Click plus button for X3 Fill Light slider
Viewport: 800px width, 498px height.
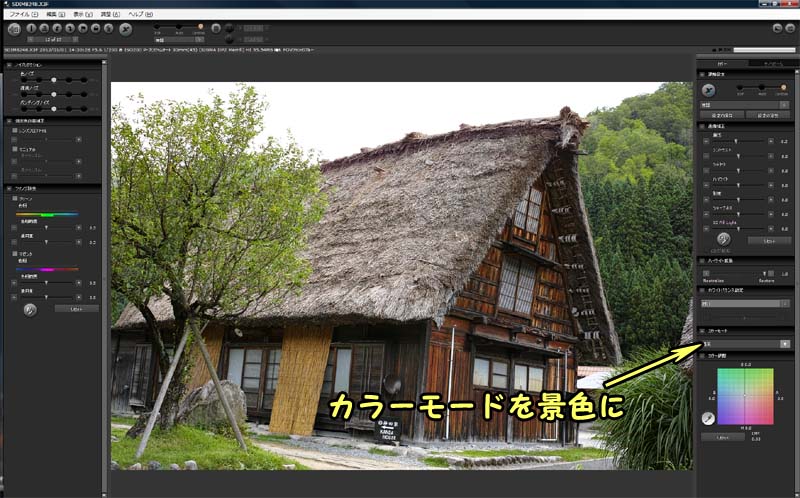[770, 229]
